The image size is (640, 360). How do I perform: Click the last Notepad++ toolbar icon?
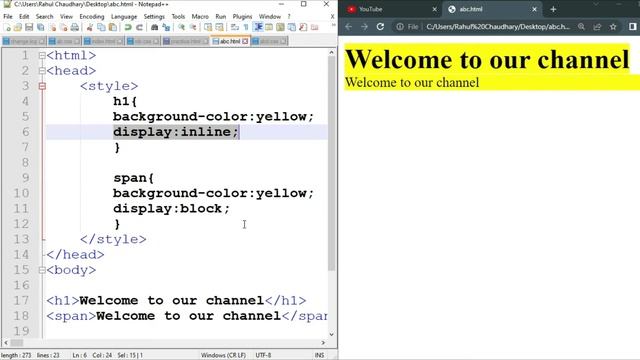coord(314,27)
